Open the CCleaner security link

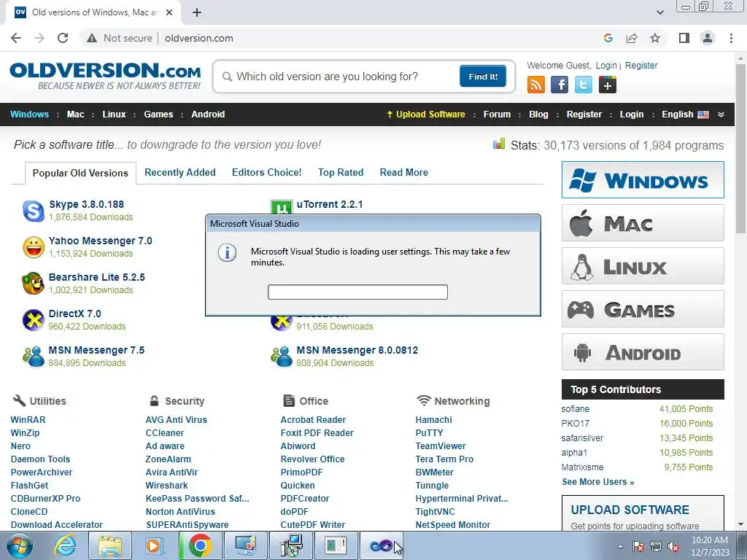[x=165, y=433]
